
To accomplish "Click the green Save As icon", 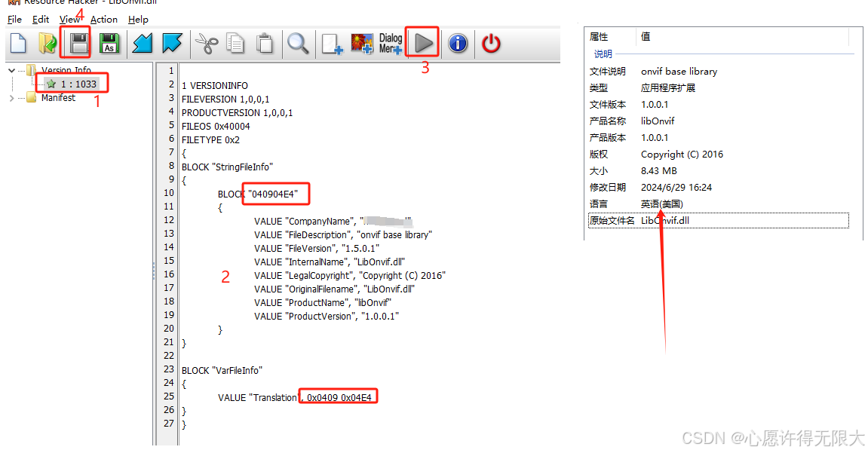I will click(109, 43).
